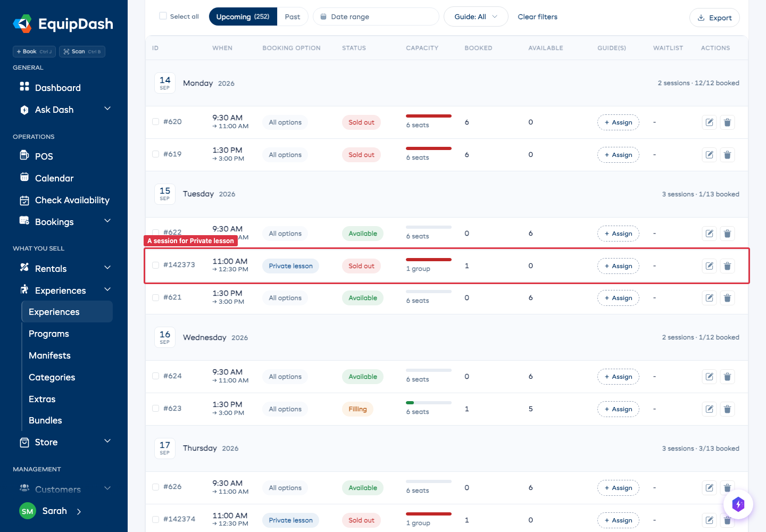Viewport: 766px width, 532px height.
Task: Delete session #623 using the trash icon
Action: (727, 409)
